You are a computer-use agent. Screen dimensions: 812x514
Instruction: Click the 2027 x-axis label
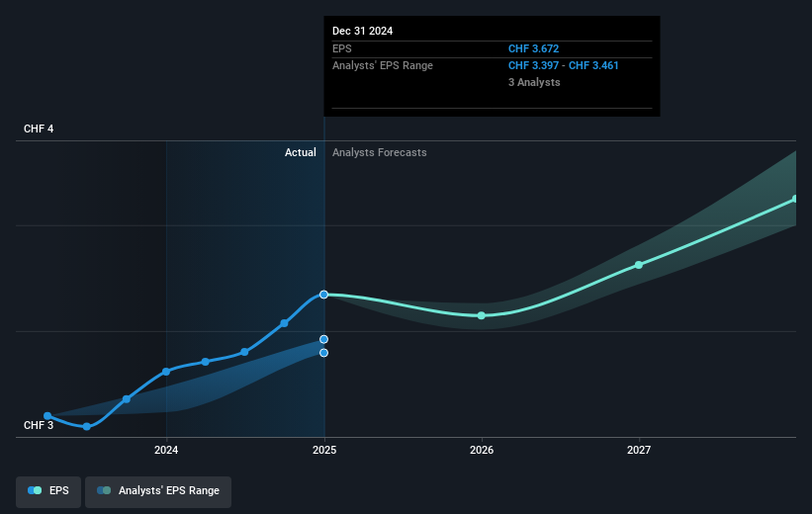click(x=639, y=450)
